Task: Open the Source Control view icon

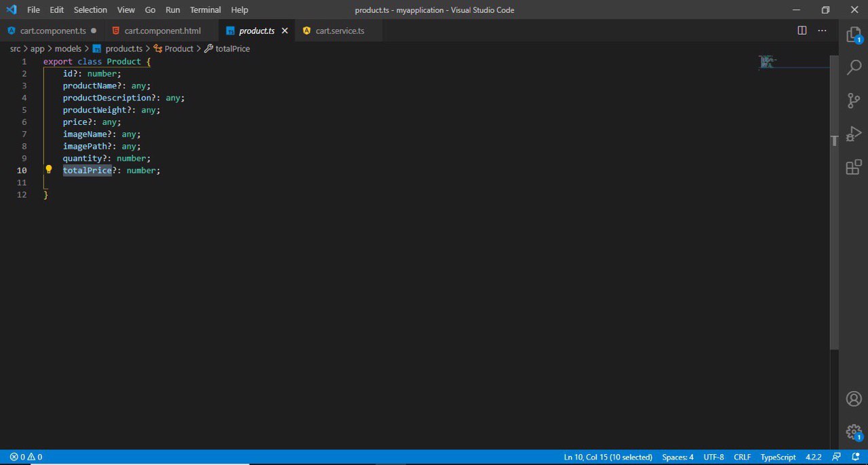Action: click(x=854, y=100)
